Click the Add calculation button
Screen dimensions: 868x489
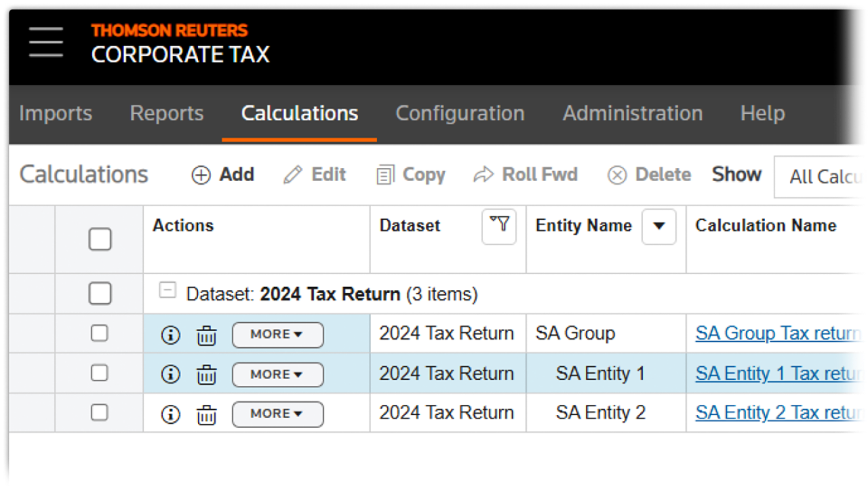223,175
